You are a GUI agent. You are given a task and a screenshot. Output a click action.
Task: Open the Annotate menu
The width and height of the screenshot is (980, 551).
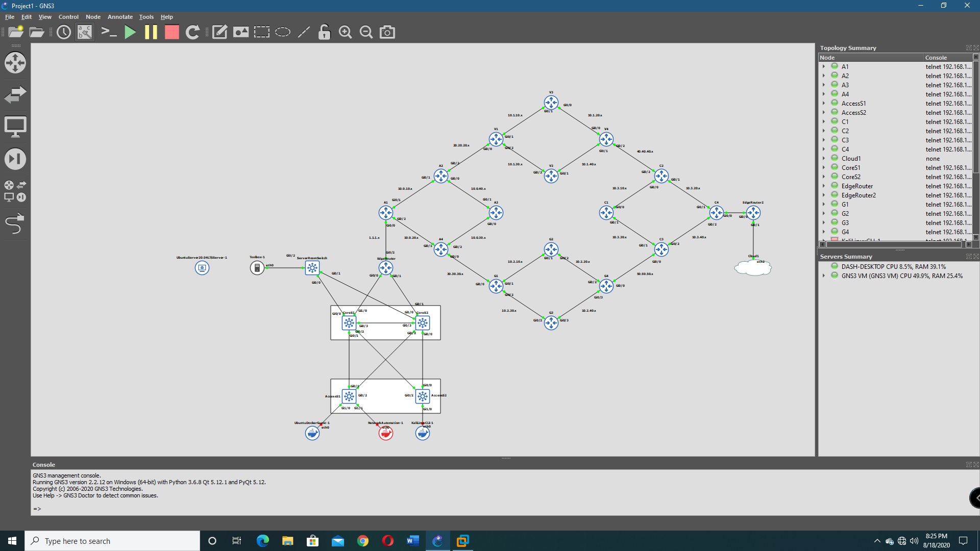[x=120, y=17]
